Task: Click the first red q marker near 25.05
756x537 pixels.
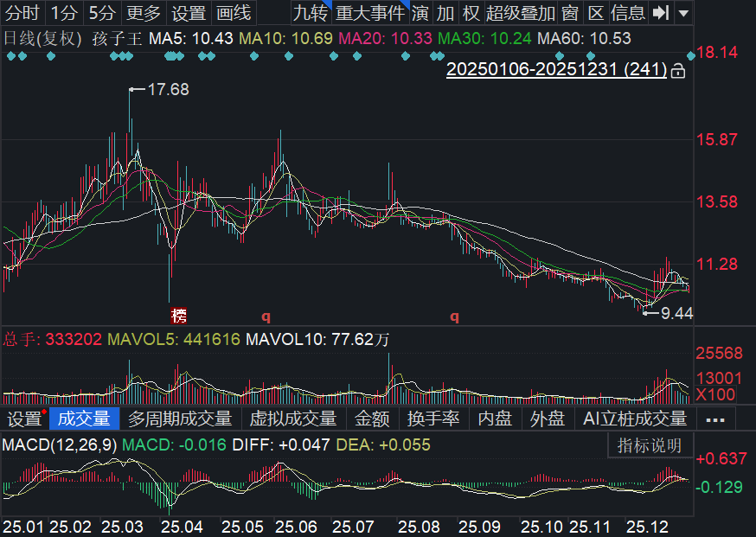Action: 266,316
